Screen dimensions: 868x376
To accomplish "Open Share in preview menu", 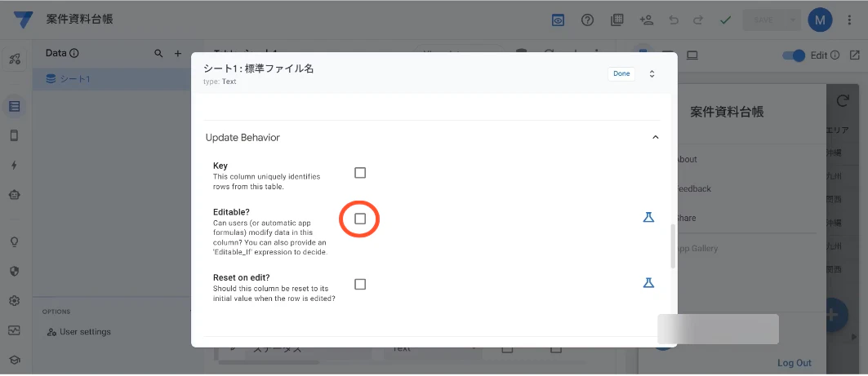I will click(x=687, y=218).
